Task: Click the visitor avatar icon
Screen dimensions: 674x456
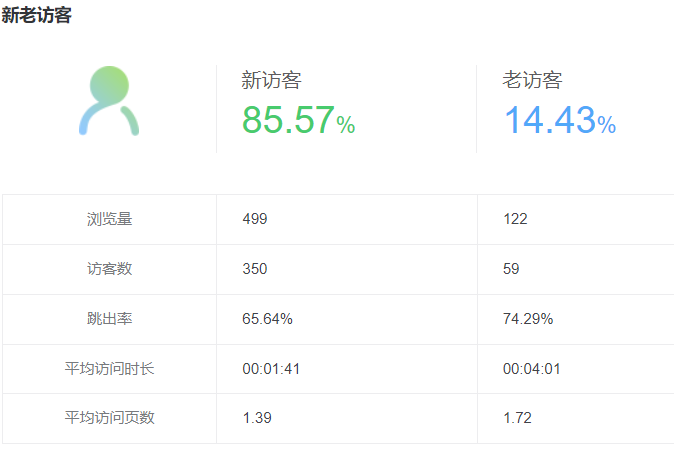Action: click(108, 101)
